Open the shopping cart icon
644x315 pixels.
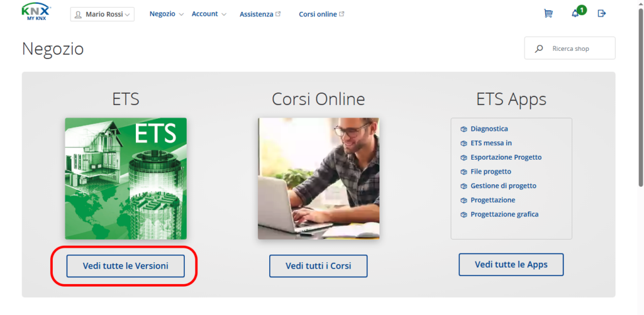[548, 14]
